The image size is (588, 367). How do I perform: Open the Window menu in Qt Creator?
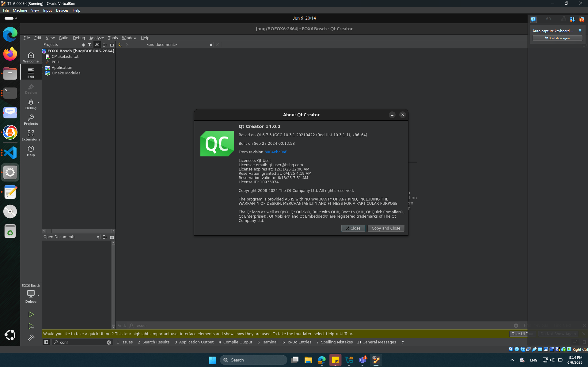pos(129,38)
